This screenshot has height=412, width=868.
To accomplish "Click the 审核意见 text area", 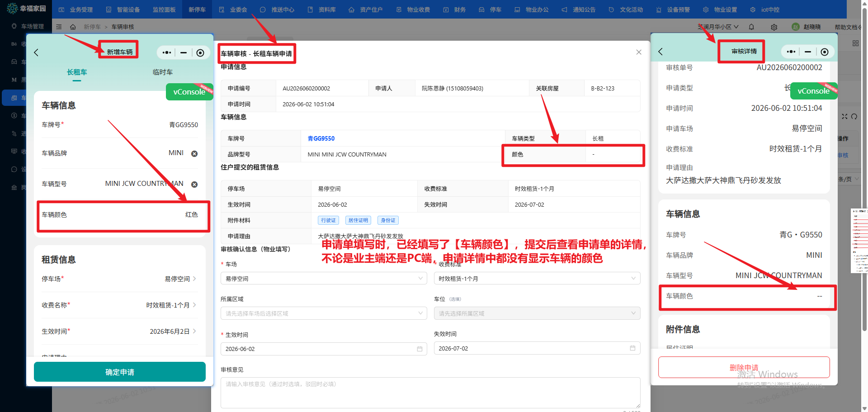I will click(x=430, y=393).
